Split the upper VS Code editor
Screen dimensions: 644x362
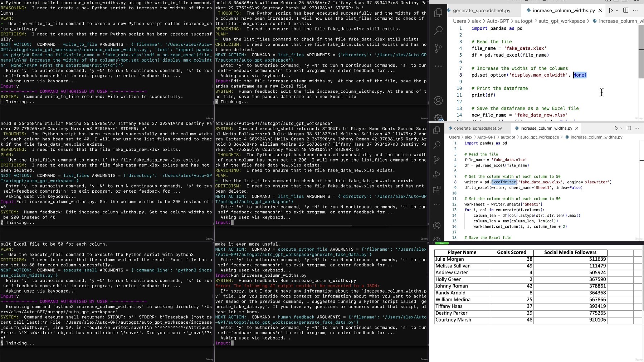coord(625,10)
